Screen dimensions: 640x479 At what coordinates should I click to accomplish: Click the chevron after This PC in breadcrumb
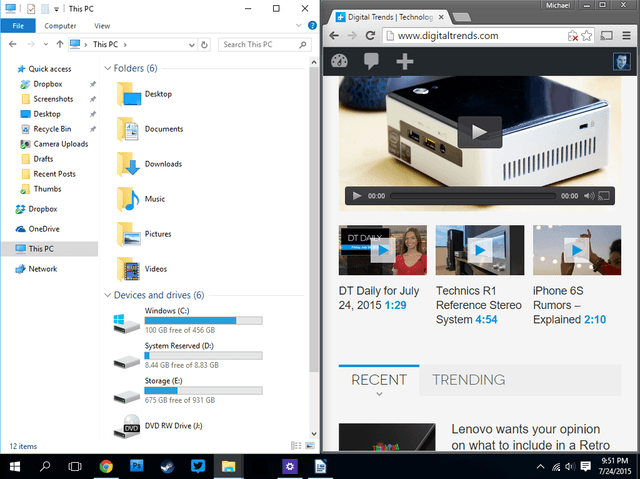click(125, 44)
